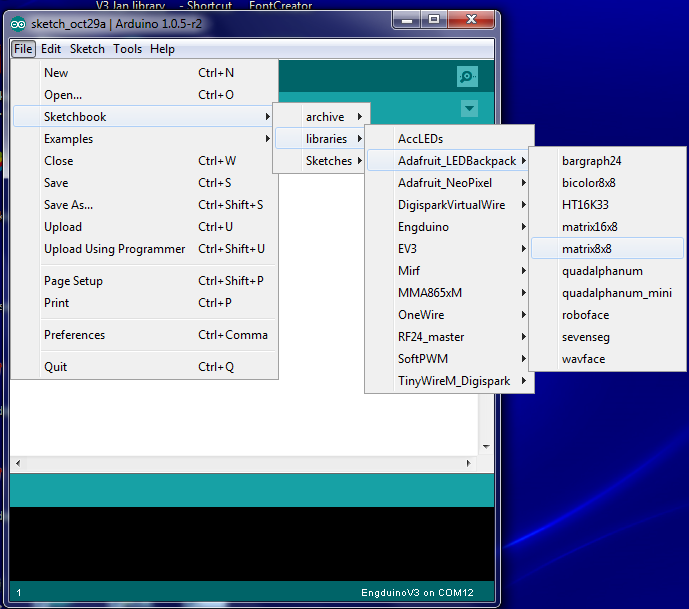Expand the Mirf submenu

pyautogui.click(x=450, y=271)
